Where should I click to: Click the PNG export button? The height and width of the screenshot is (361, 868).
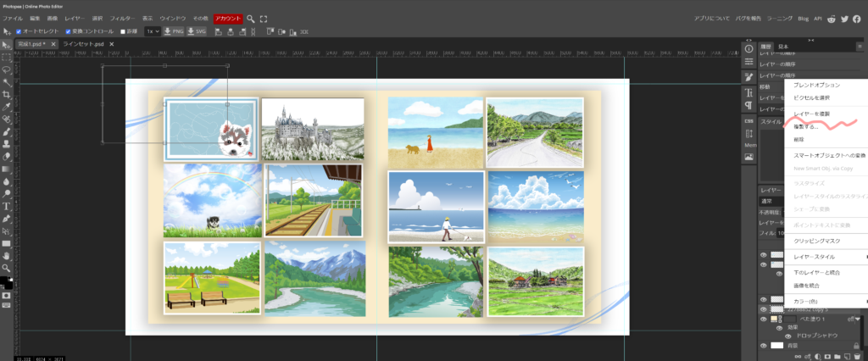174,31
